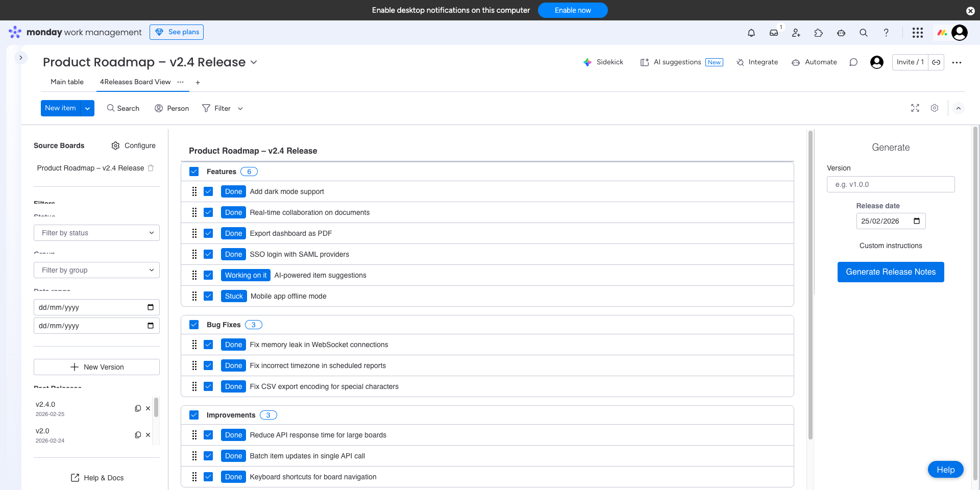Click the board owner avatar near Invite

click(877, 62)
